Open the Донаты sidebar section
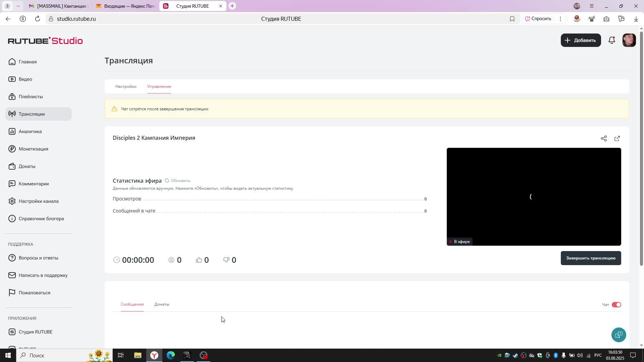Image resolution: width=644 pixels, height=362 pixels. [27, 166]
